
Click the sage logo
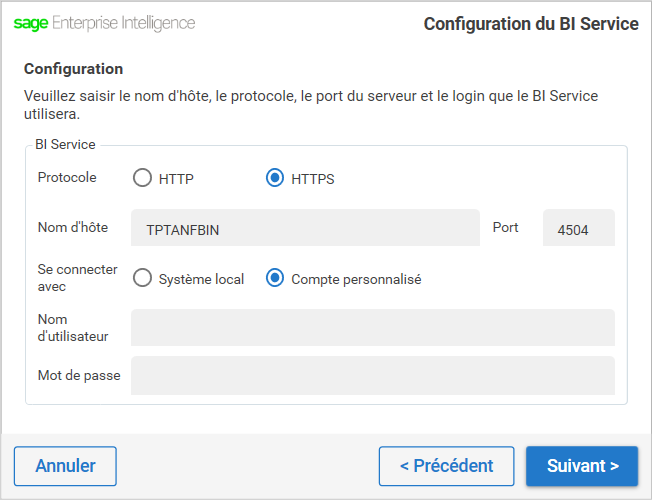(x=31, y=23)
